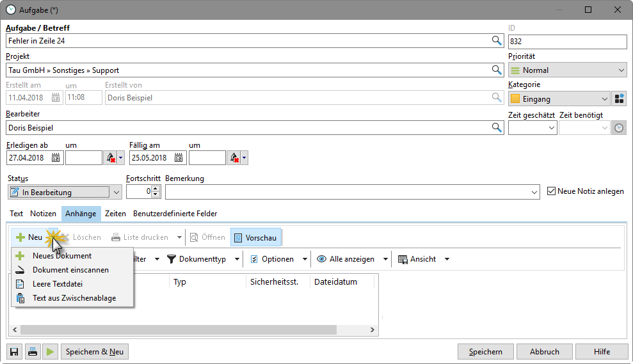Select Dokument einscannen from the menu

pos(70,270)
